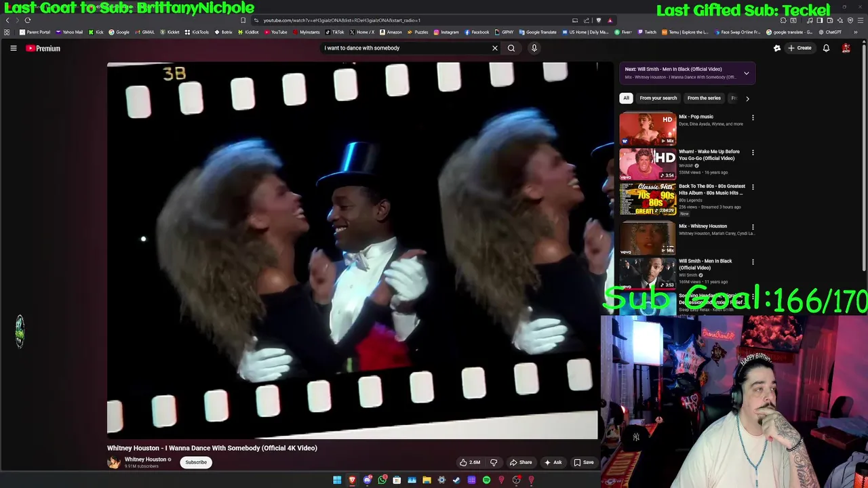Click the thumbs-up like button
The width and height of the screenshot is (868, 488).
point(470,462)
